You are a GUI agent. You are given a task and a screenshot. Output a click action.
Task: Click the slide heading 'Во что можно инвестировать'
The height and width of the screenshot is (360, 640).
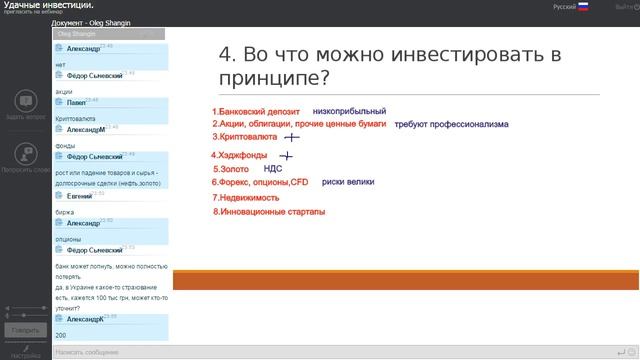tap(390, 66)
